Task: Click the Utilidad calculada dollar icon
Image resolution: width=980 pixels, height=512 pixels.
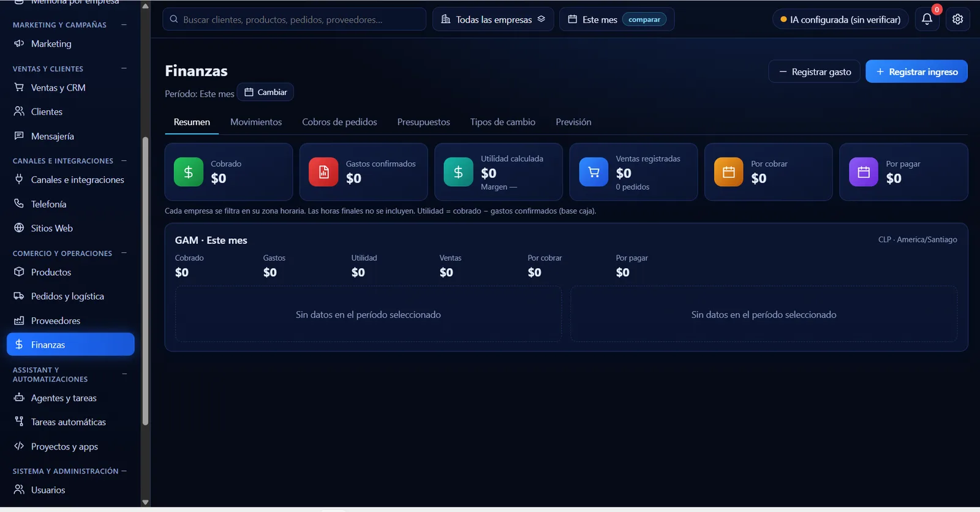Action: pos(458,172)
